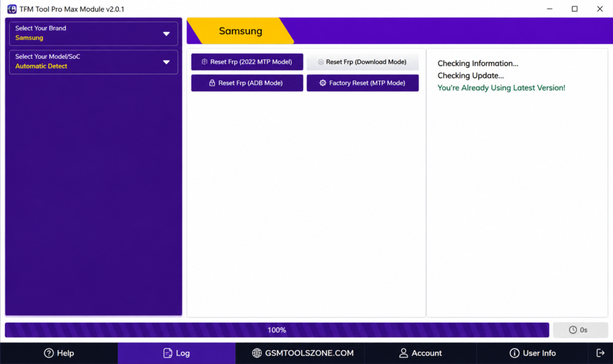
Task: Click the Log document icon
Action: [x=168, y=353]
